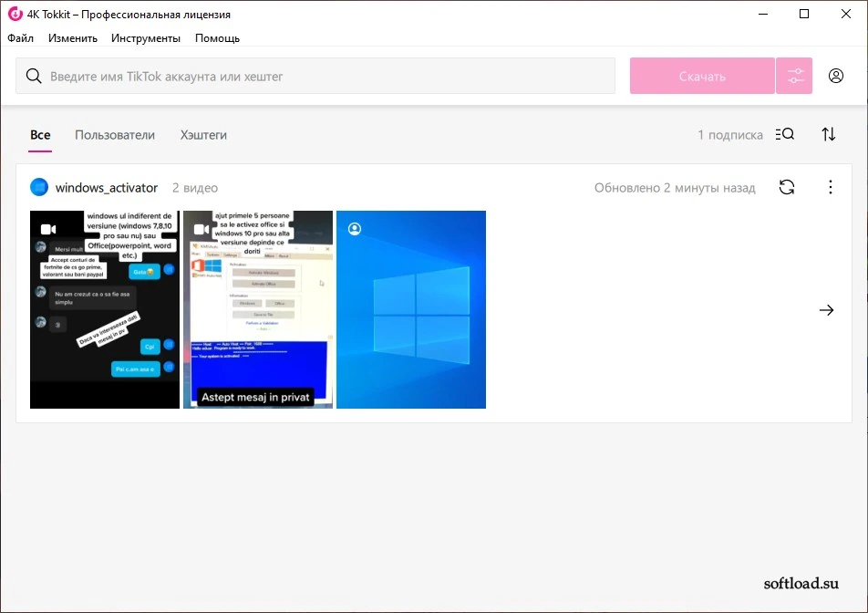The image size is (868, 613).
Task: Minimize the 4K Tokkit window
Action: (x=763, y=14)
